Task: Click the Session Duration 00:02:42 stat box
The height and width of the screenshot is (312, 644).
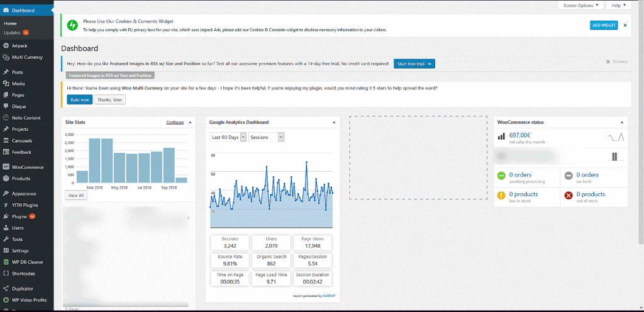Action: point(312,278)
